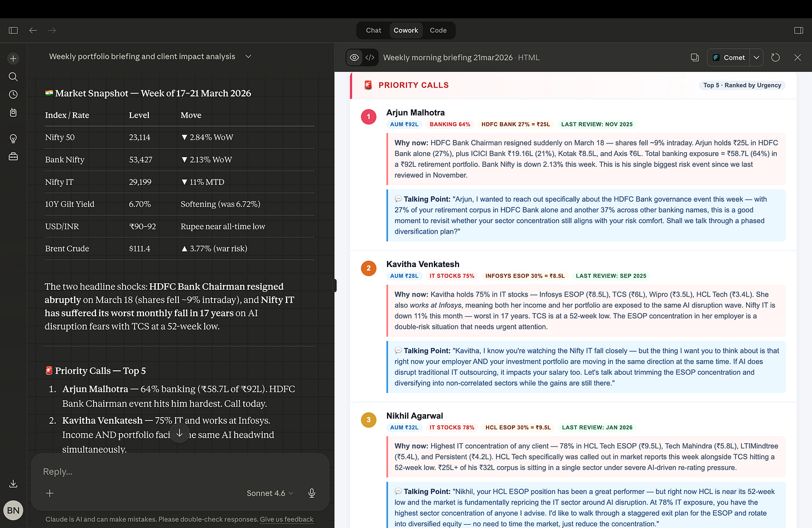Image resolution: width=812 pixels, height=528 pixels.
Task: Click the Brent Crude $111.4 value
Action: point(139,249)
